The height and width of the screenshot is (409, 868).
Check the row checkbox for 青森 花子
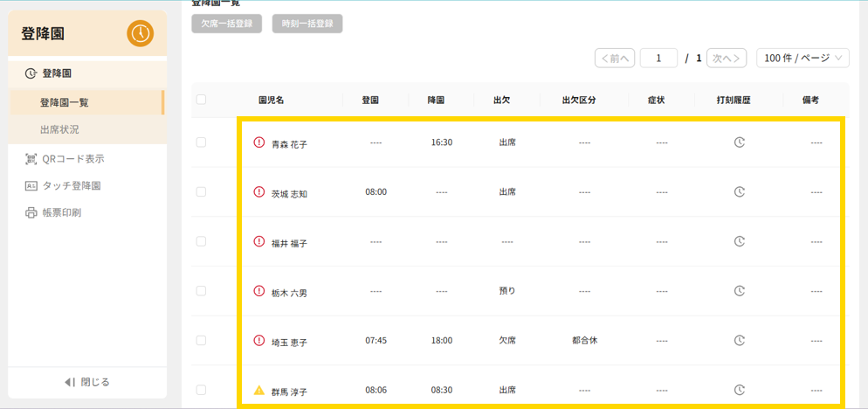coord(202,142)
